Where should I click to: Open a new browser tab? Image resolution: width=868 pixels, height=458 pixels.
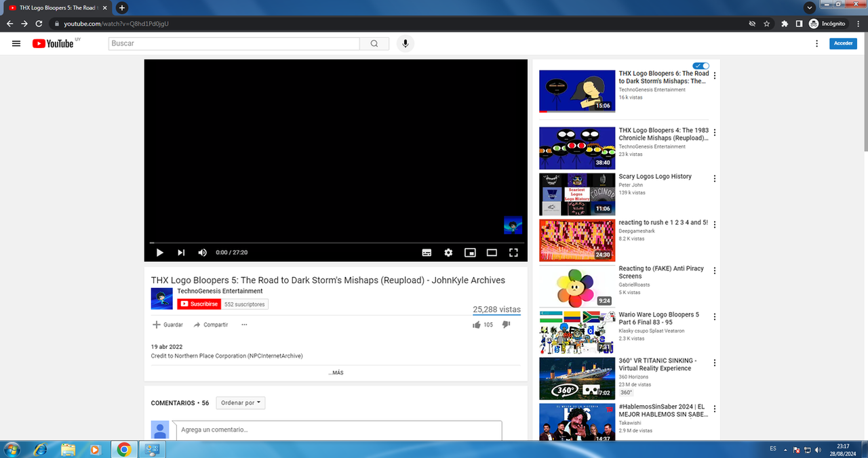click(x=121, y=8)
